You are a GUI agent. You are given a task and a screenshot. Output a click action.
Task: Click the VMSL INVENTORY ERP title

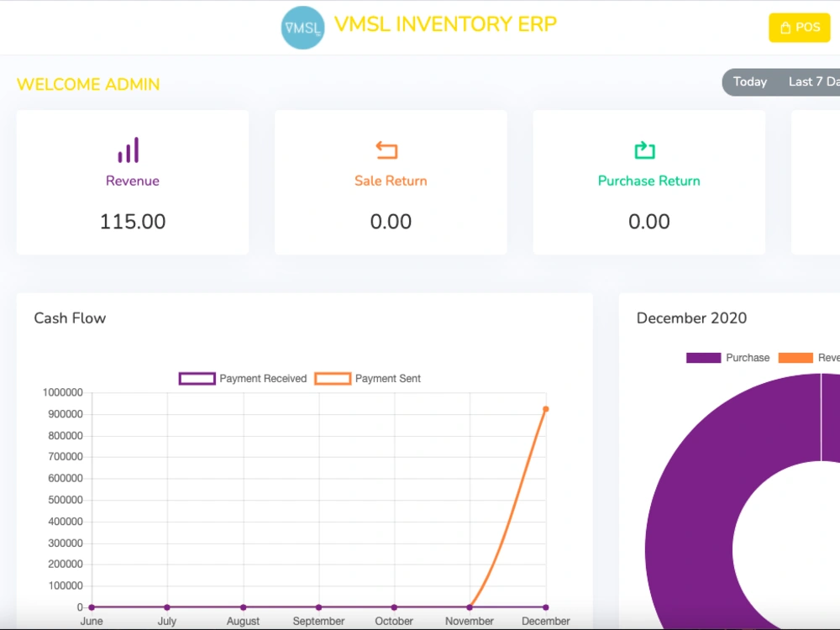point(446,24)
